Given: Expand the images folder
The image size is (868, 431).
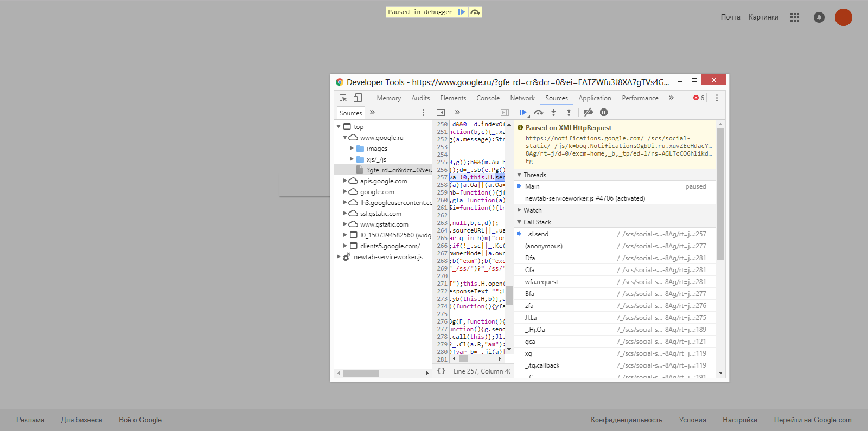Looking at the screenshot, I should 352,149.
